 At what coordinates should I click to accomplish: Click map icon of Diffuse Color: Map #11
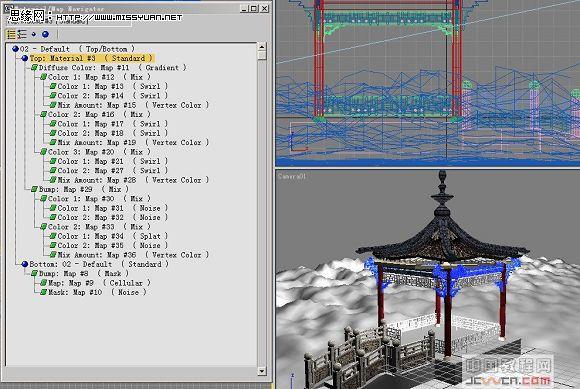click(x=34, y=68)
